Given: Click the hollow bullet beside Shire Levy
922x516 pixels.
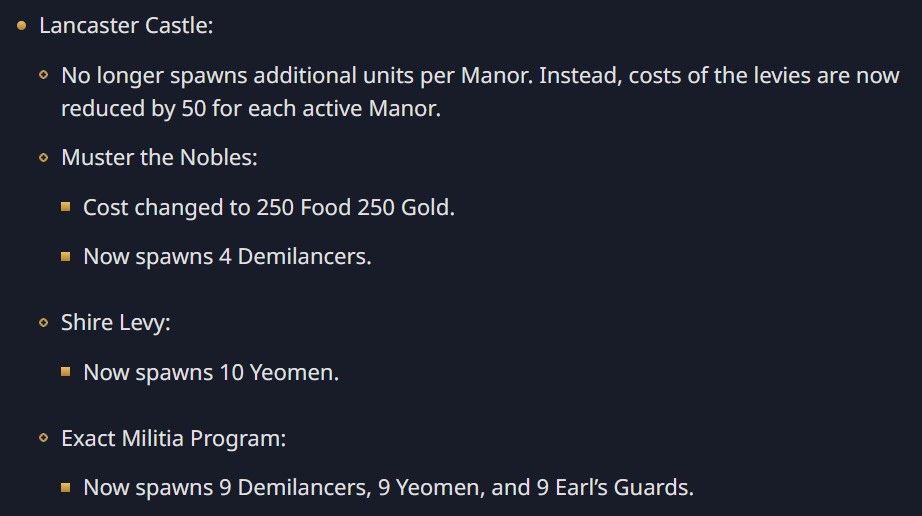Looking at the screenshot, I should click(x=44, y=322).
